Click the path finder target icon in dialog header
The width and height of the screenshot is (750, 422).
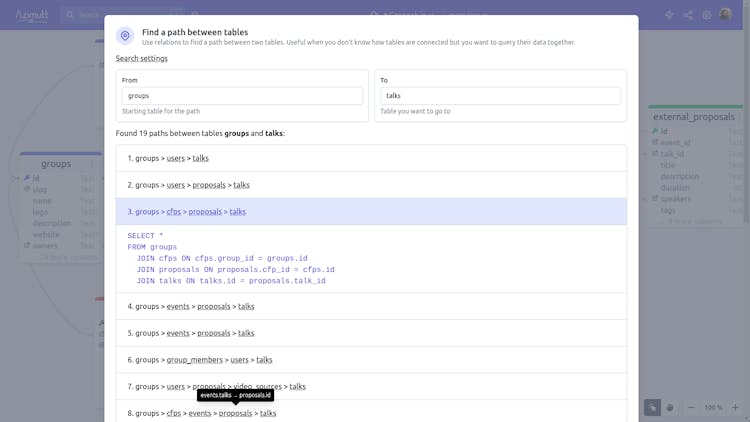(125, 35)
